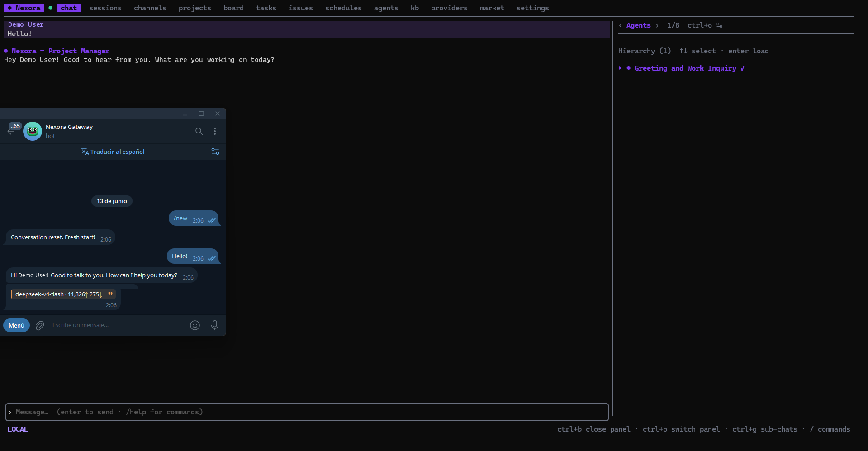Click ctrl+g sub-chats hint
Viewport: 868px width, 451px height.
click(x=765, y=429)
